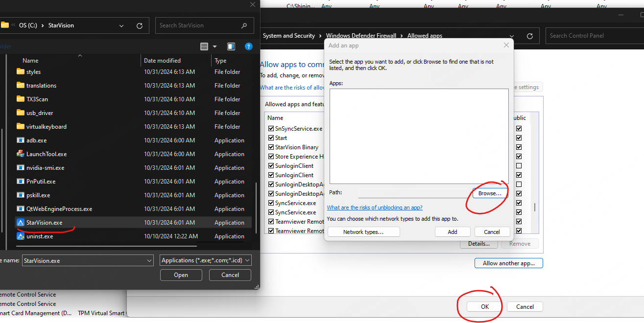This screenshot has width=644, height=323.
Task: Cancel the Allowed apps window
Action: (525, 307)
